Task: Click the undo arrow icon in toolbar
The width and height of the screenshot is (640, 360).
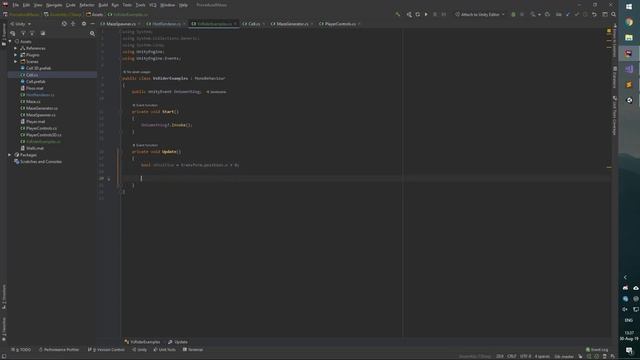Action: click(x=594, y=14)
